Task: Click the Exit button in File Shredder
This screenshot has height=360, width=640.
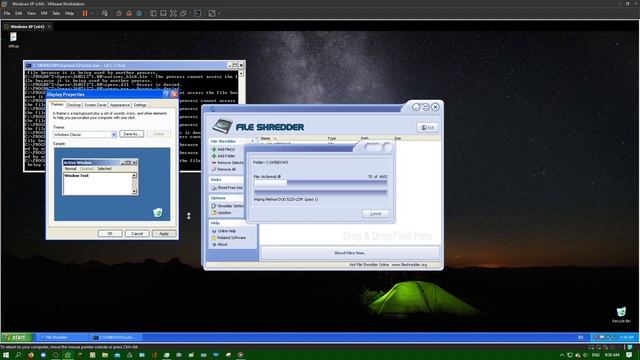Action: [x=427, y=128]
